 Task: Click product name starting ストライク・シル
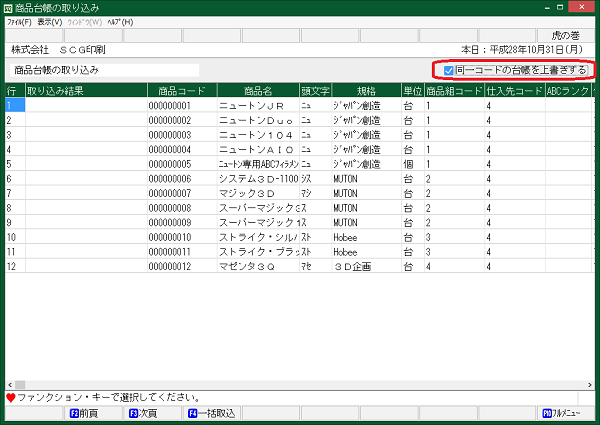click(x=259, y=237)
